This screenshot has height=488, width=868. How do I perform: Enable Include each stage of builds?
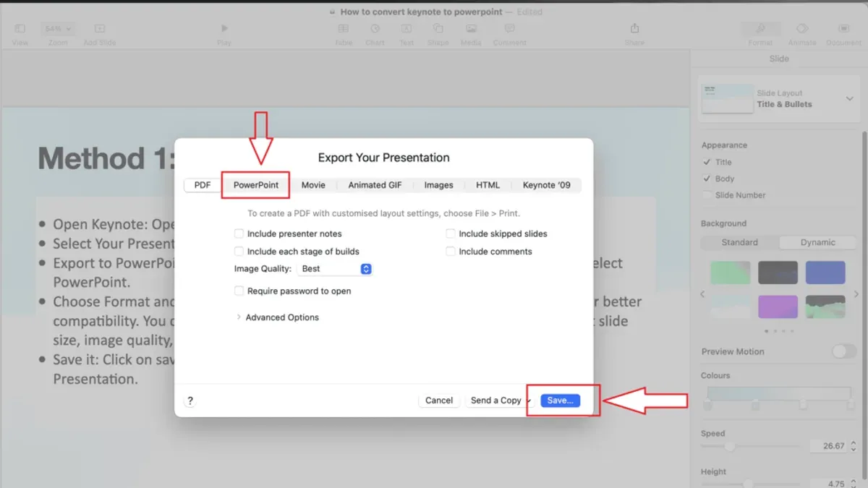[239, 252]
